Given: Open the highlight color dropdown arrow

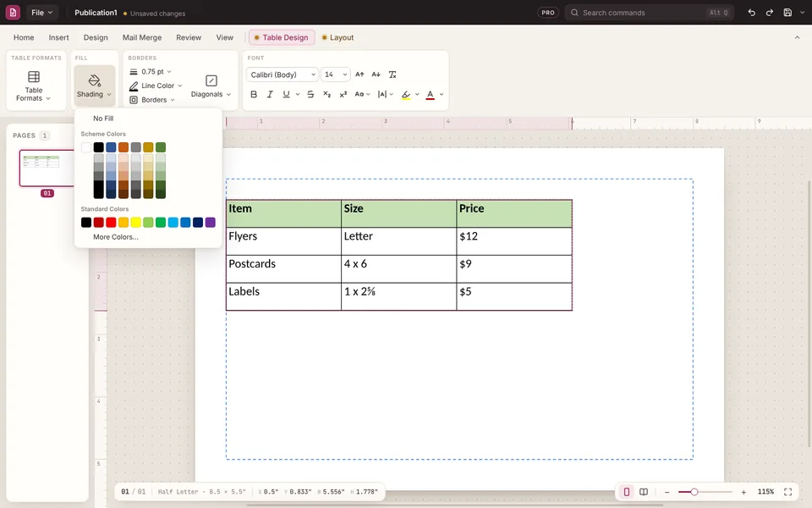Looking at the screenshot, I should click(x=417, y=94).
